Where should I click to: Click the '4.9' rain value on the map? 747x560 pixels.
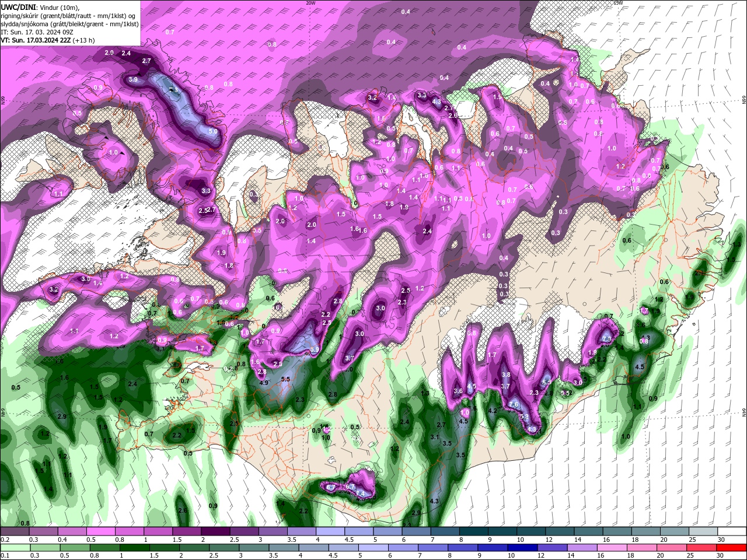[263, 383]
